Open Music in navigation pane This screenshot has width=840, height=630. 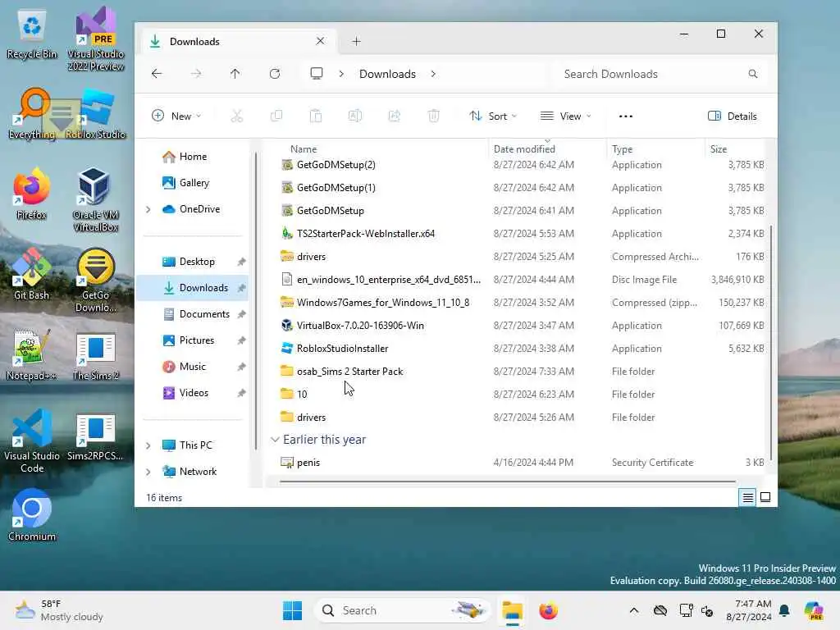pos(184,367)
